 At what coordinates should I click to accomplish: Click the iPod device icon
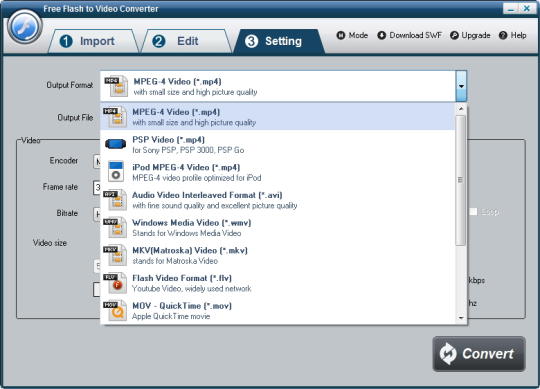[x=116, y=171]
